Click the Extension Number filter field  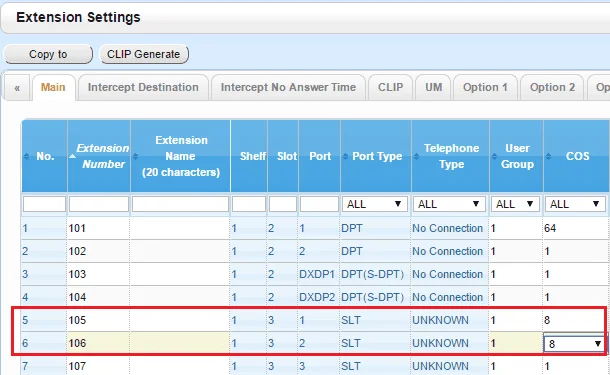[x=99, y=204]
